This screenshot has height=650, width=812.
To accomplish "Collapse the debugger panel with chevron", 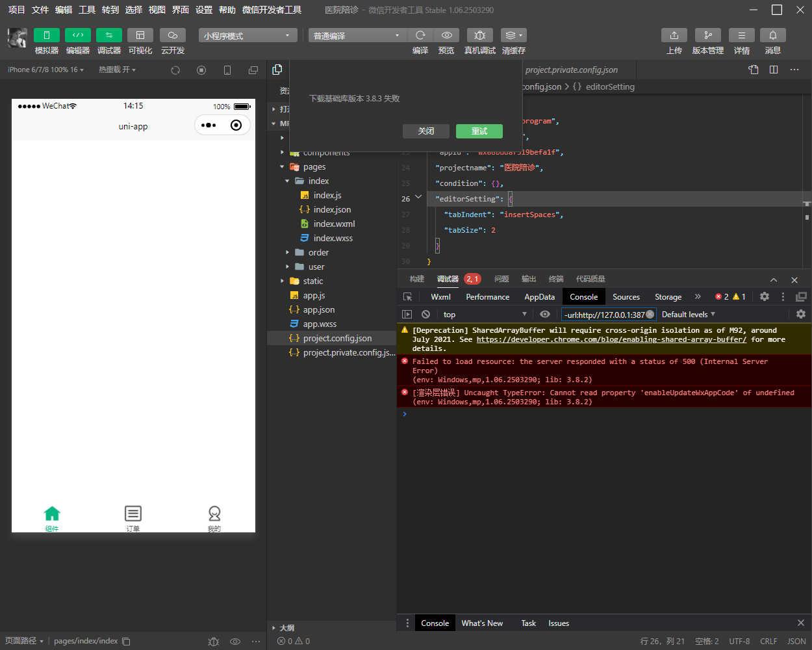I will (774, 279).
